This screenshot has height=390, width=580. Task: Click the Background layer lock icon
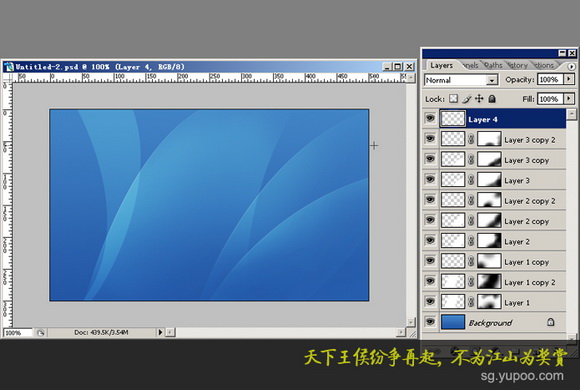point(550,322)
